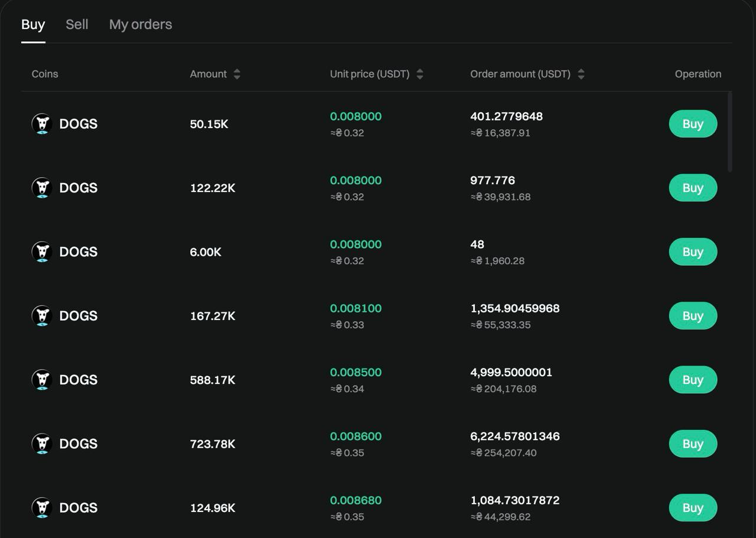Viewport: 756px width, 538px height.
Task: Click order amount 48
Action: (477, 244)
